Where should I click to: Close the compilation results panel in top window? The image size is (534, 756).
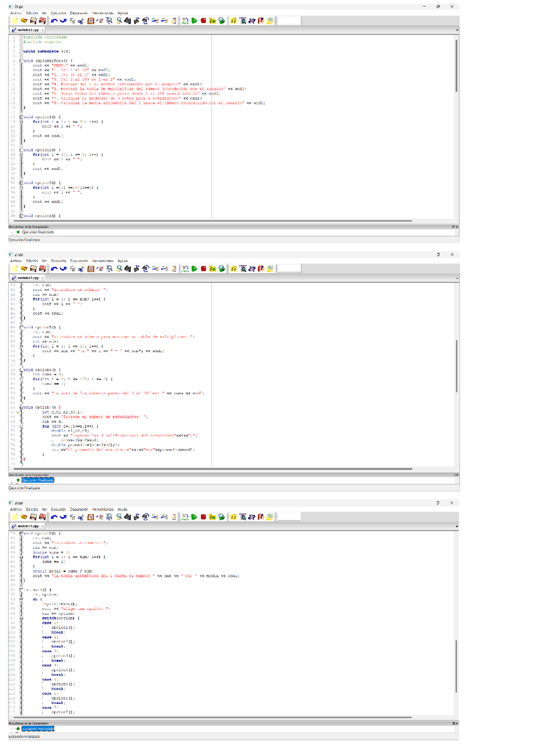tap(457, 227)
